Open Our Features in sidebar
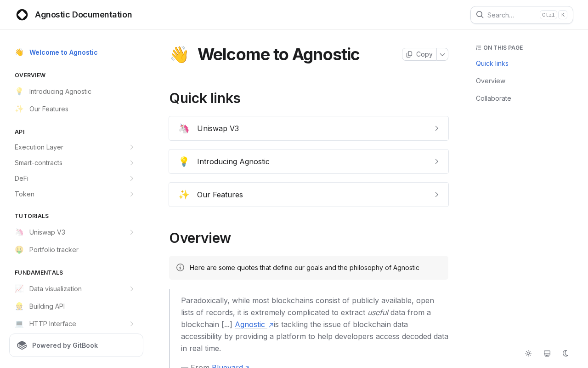Screen dimensions: 588x368 tap(49, 109)
